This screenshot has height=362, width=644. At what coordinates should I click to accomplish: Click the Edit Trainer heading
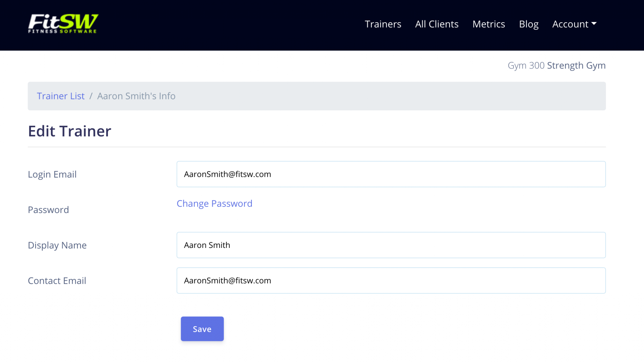pyautogui.click(x=69, y=131)
